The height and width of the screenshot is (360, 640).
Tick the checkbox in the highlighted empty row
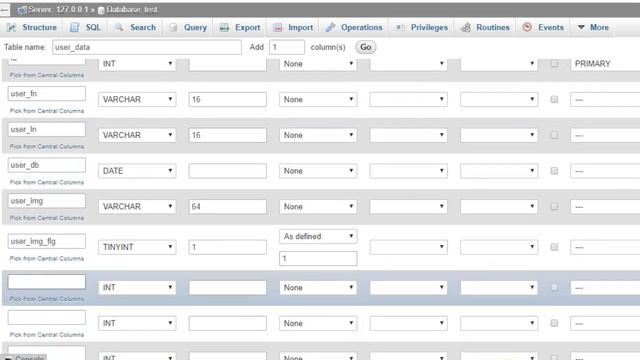click(554, 287)
